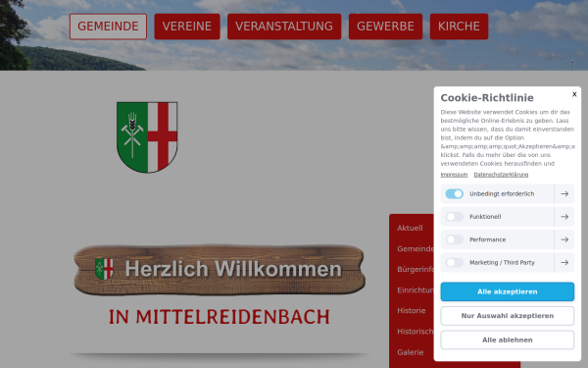Click the Alle akzeptieren button
Image resolution: width=588 pixels, height=368 pixels.
pos(507,291)
